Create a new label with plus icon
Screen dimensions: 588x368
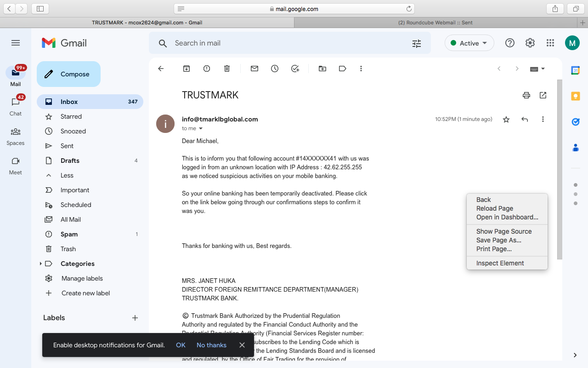[135, 318]
